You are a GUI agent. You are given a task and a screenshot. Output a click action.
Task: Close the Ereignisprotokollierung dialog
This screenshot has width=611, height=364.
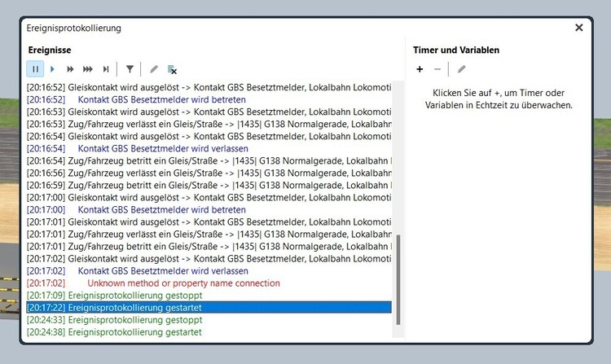click(579, 28)
